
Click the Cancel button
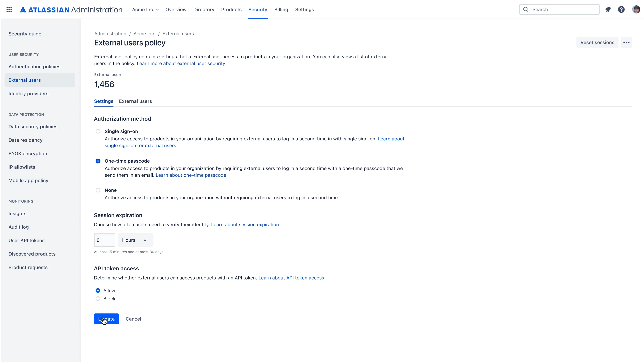click(x=133, y=319)
